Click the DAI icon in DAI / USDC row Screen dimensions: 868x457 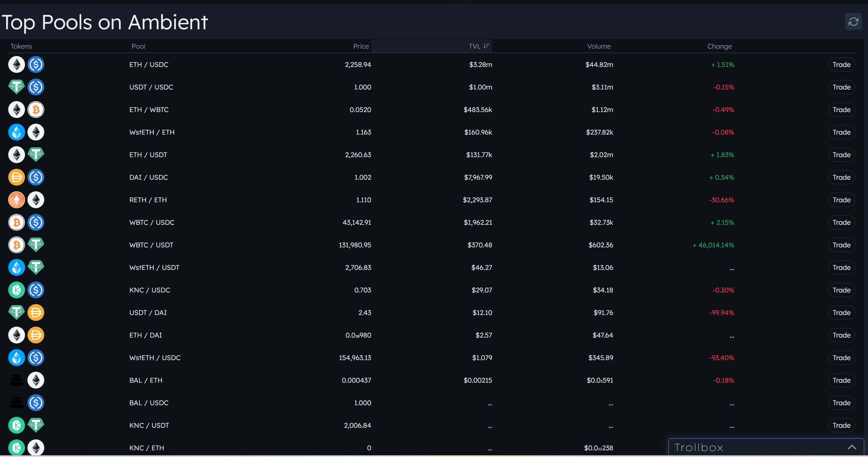point(17,177)
